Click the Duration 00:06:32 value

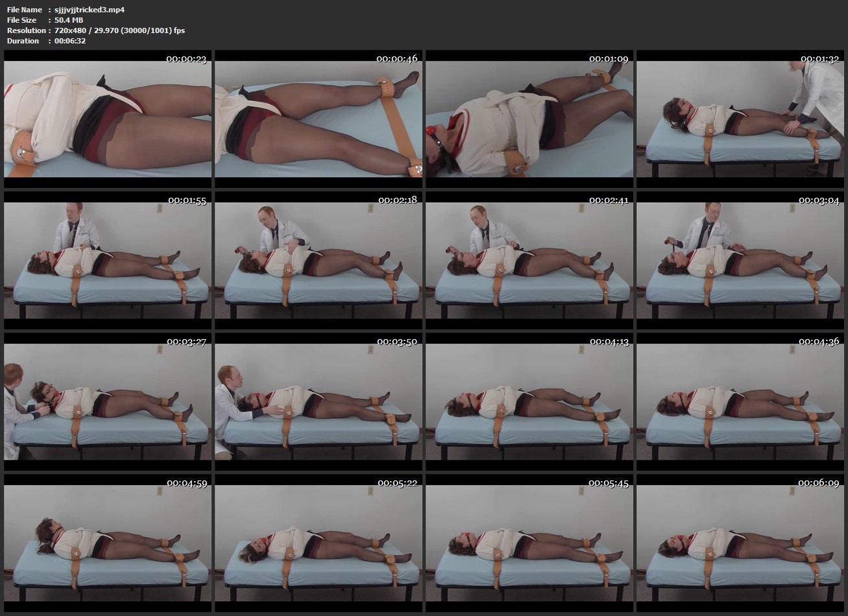[x=70, y=41]
